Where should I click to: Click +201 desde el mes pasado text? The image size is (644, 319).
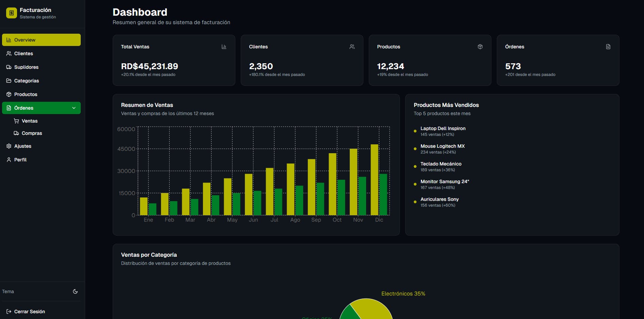(530, 75)
